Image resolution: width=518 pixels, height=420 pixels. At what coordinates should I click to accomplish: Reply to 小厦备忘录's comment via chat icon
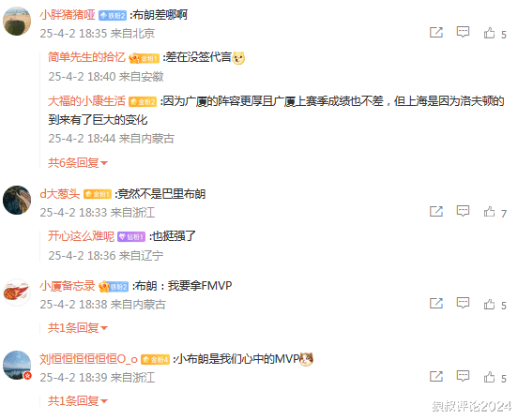pyautogui.click(x=463, y=303)
